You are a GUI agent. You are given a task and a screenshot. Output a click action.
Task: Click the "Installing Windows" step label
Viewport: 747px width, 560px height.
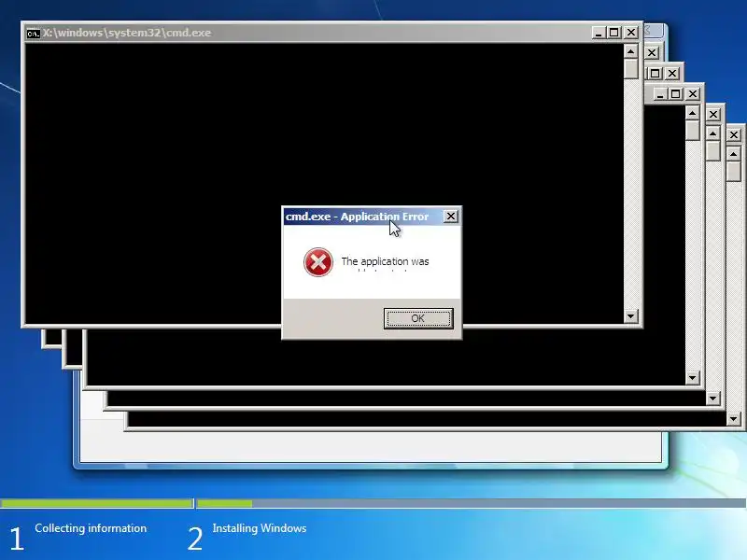pyautogui.click(x=260, y=528)
